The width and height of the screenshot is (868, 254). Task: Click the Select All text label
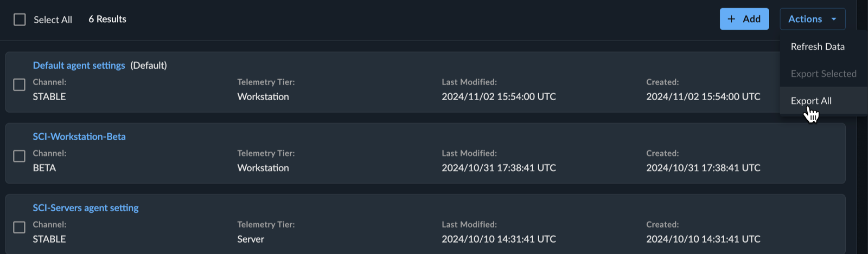pyautogui.click(x=53, y=19)
